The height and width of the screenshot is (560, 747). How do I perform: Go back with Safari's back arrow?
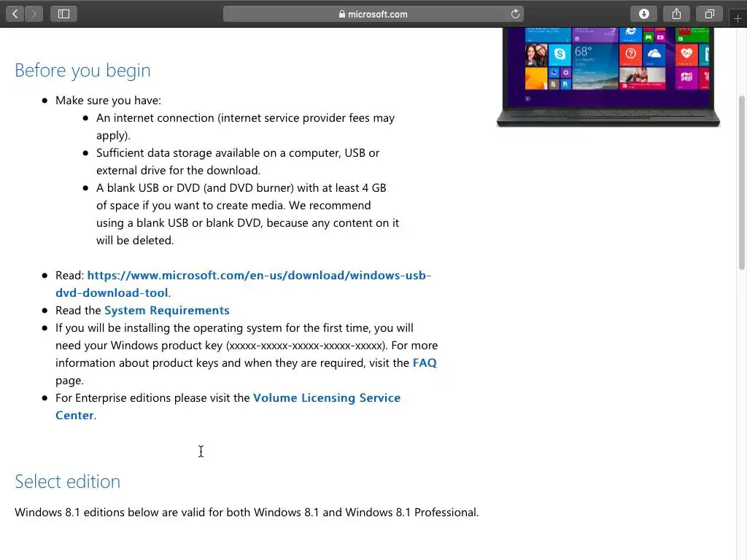pos(15,14)
